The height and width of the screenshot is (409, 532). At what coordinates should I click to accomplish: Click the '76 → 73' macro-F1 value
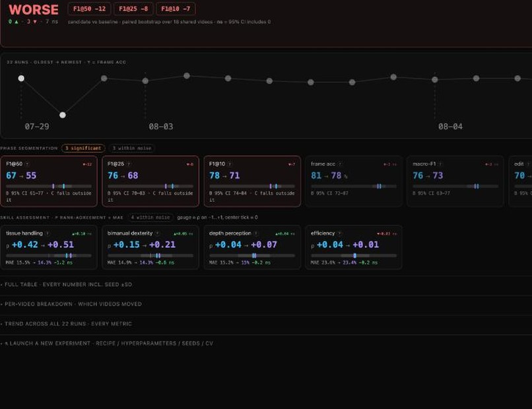[x=428, y=175]
